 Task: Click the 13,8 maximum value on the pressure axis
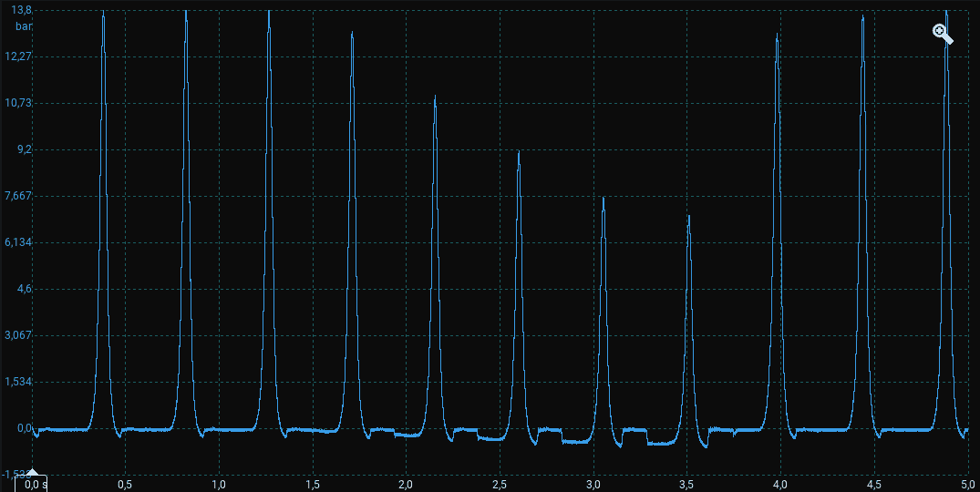[22, 10]
